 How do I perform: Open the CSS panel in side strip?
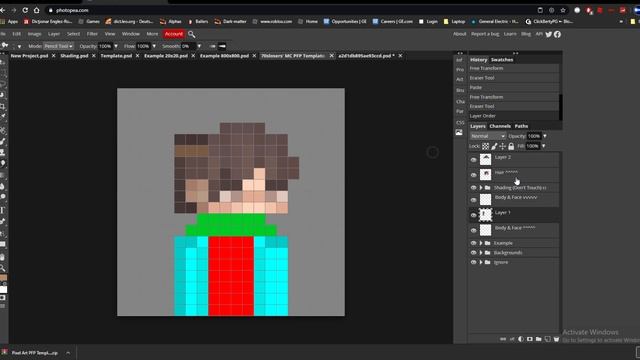pos(460,122)
